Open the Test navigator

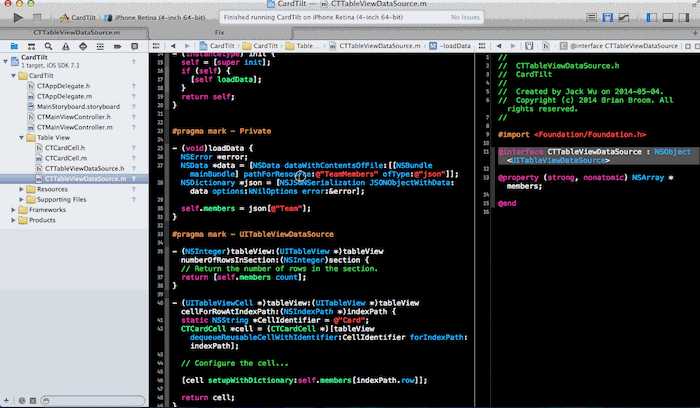[x=83, y=46]
